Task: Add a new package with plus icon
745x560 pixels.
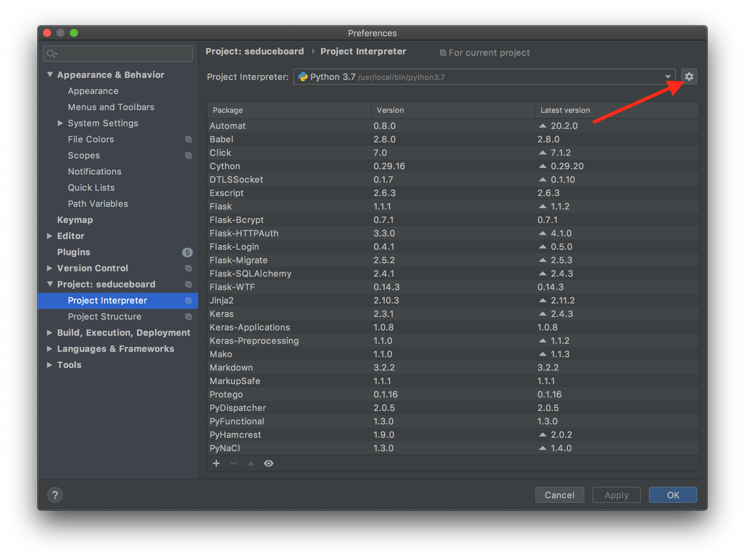Action: (x=216, y=463)
